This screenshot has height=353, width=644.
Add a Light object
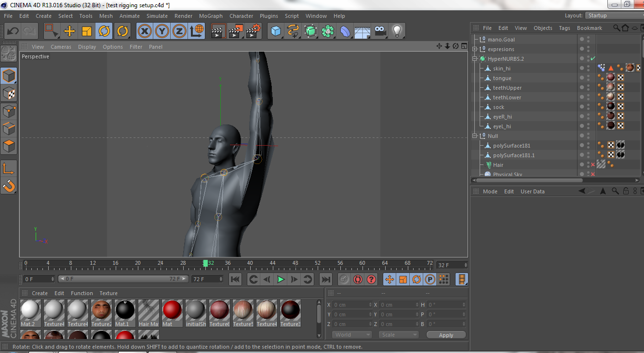(397, 31)
